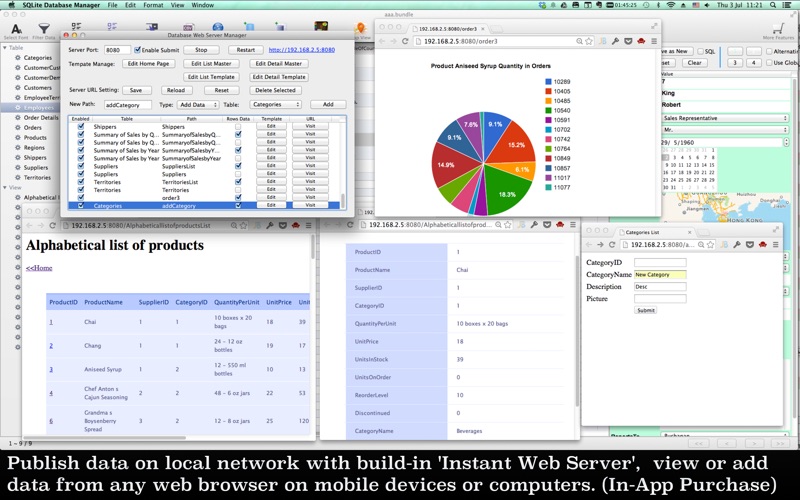Click the <<Home link on products page
Screen dimensions: 800x500
click(x=39, y=268)
